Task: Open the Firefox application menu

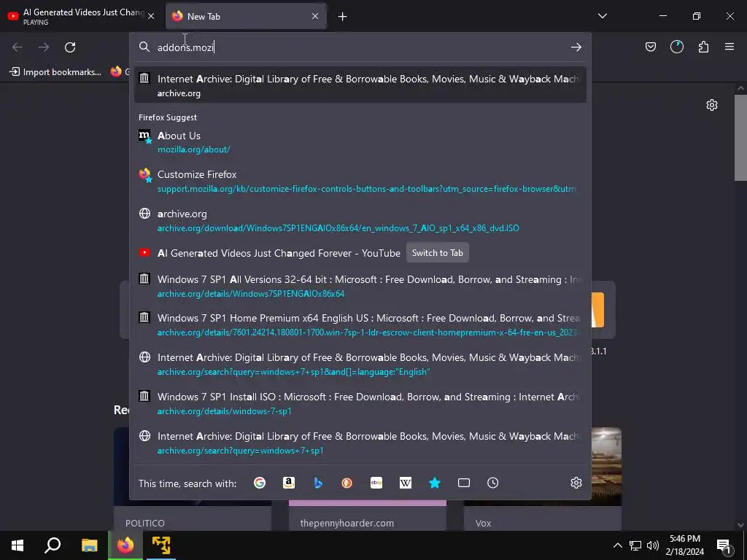Action: 729,47
